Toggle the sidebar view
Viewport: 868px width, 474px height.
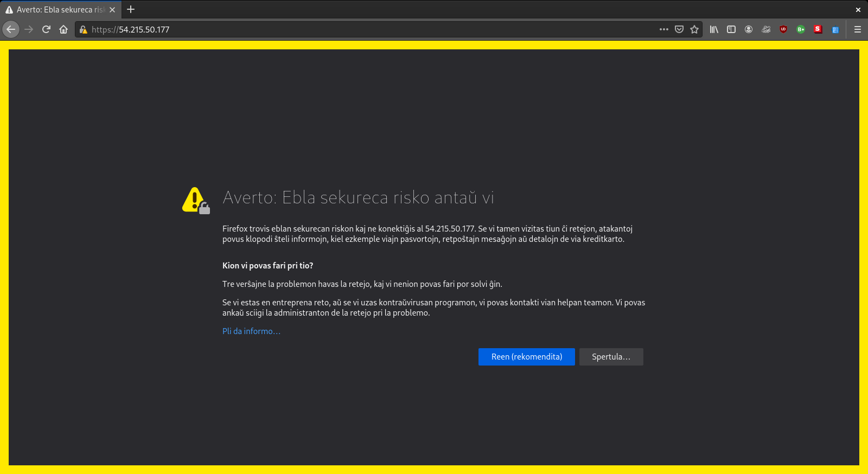[x=731, y=29]
